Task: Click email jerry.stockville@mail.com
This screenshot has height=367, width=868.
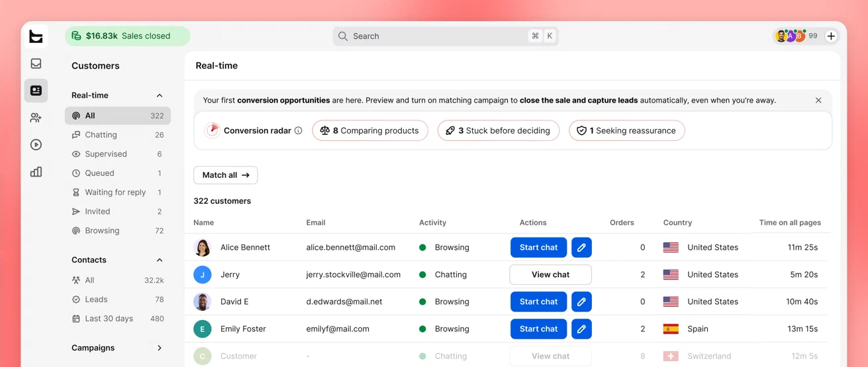Action: tap(353, 274)
